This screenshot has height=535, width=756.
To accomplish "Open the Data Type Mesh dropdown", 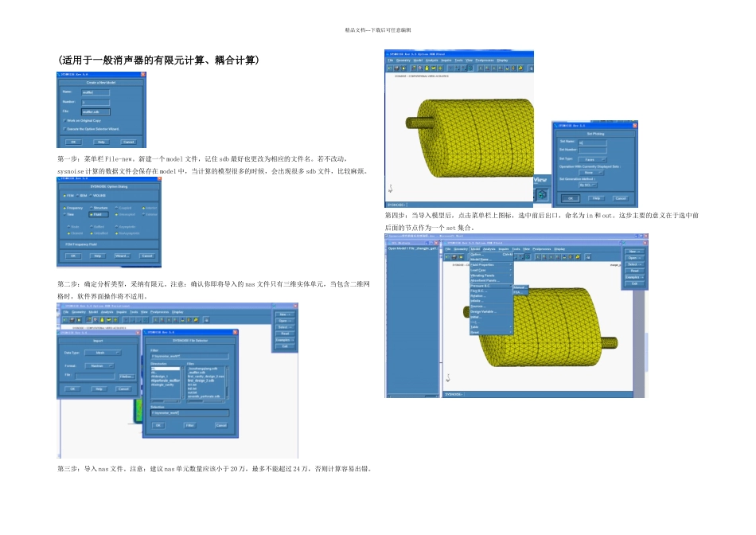I will [x=103, y=353].
